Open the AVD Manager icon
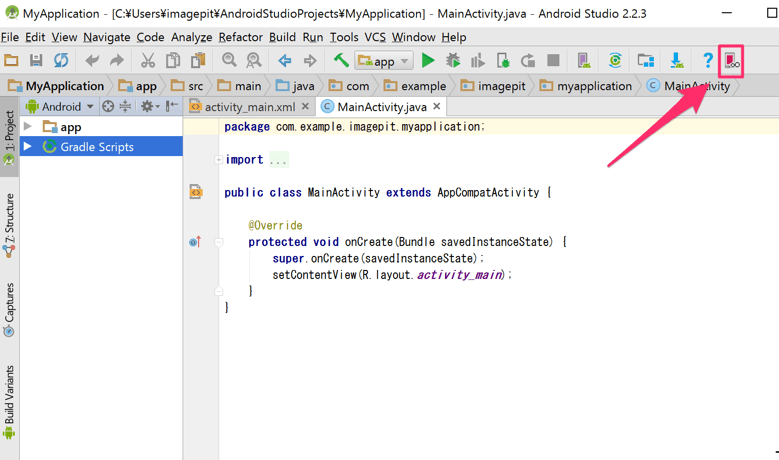779x460 pixels. click(584, 61)
